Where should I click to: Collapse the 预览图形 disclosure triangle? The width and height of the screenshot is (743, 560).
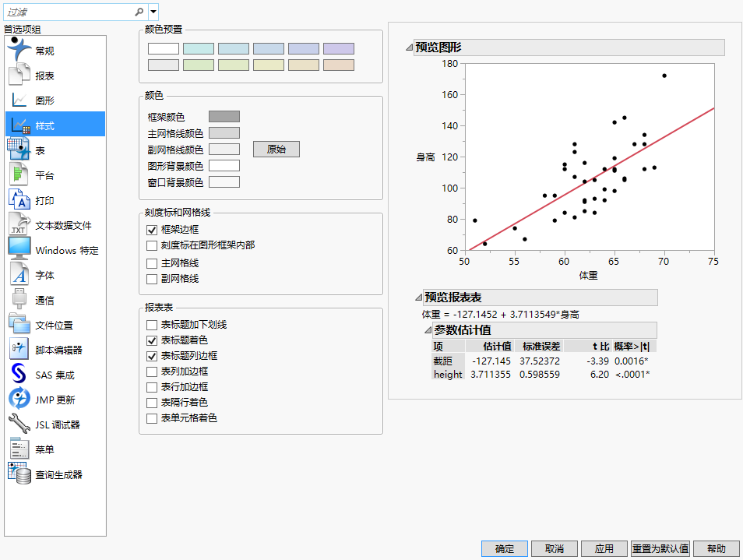click(409, 48)
